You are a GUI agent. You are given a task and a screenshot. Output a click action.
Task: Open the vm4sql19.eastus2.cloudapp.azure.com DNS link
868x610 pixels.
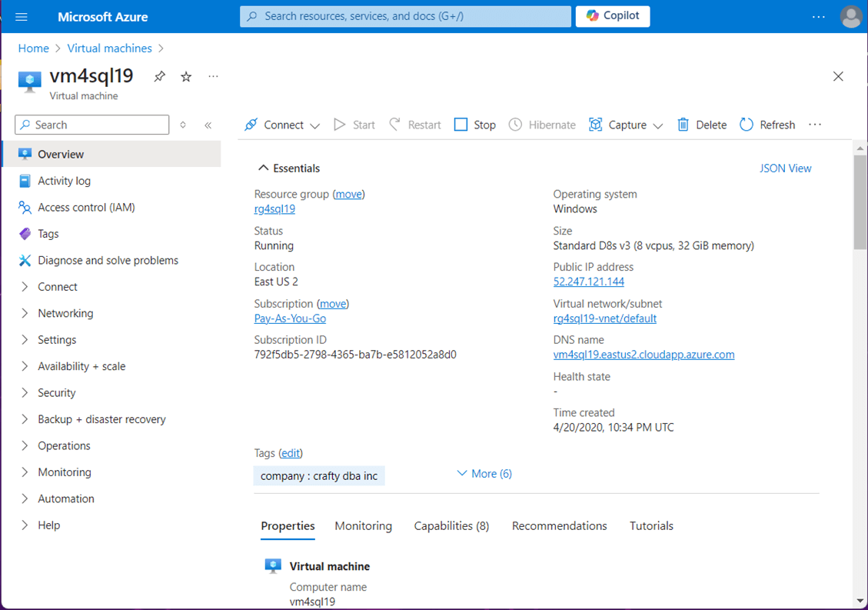(644, 355)
